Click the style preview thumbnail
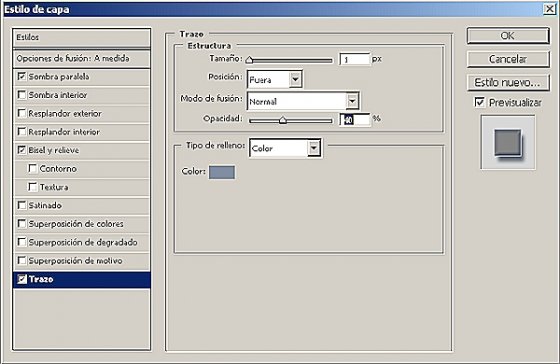Screen dimensions: 560x364 coord(508,142)
